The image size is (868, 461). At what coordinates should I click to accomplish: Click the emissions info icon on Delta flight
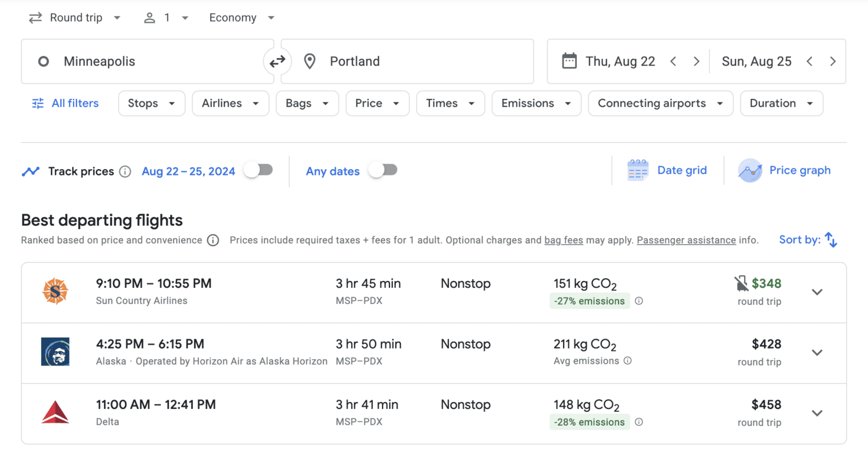[x=639, y=422]
